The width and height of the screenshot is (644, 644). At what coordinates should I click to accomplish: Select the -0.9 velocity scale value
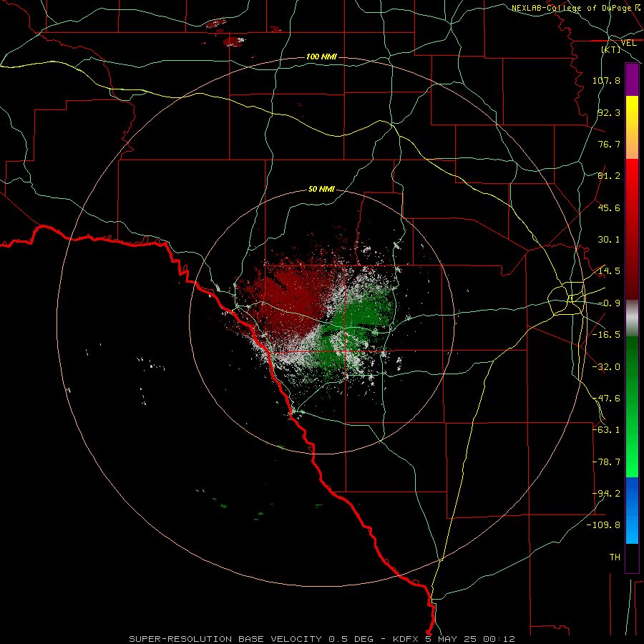pos(609,303)
